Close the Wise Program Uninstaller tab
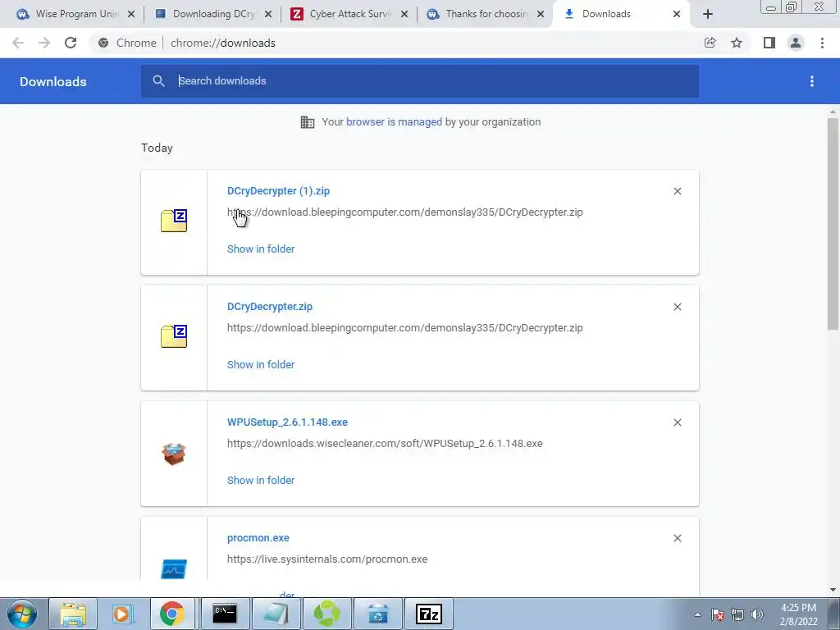Screen dimensions: 840x630 (x=131, y=14)
